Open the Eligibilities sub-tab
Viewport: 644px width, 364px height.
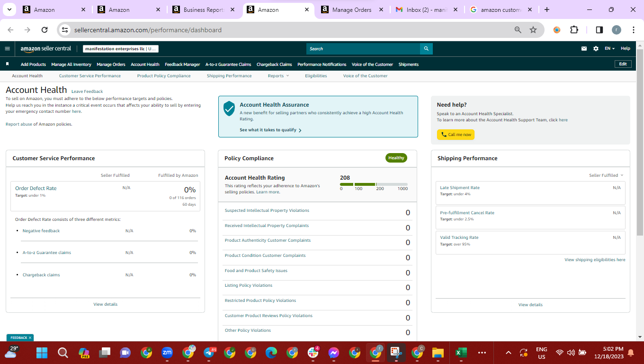point(316,76)
